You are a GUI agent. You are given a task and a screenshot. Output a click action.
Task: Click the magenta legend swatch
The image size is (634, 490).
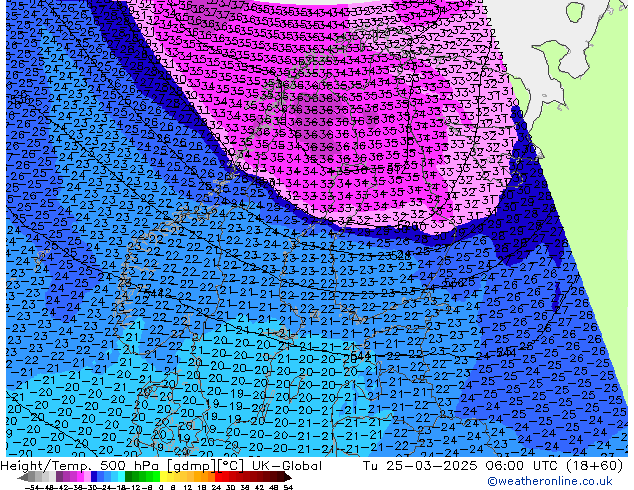80,476
